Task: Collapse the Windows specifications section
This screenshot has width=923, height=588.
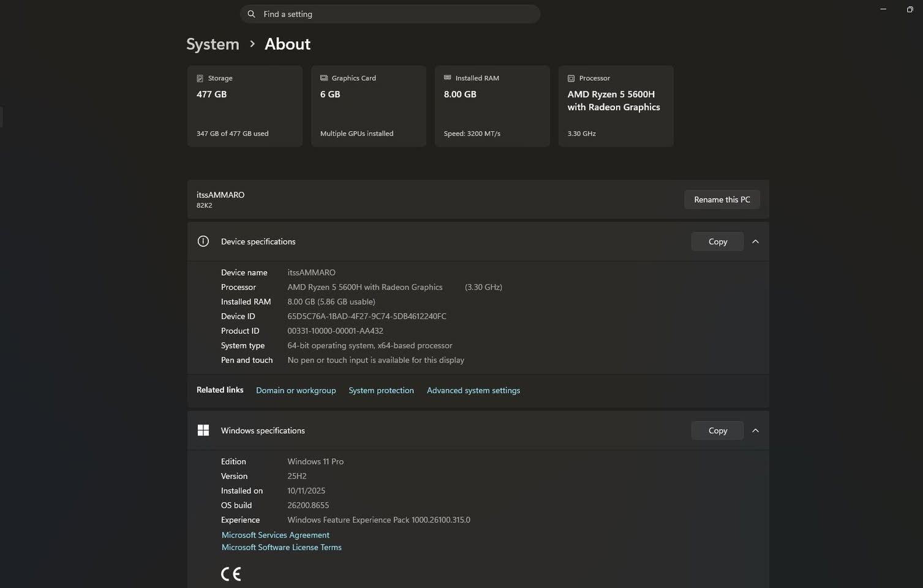Action: [x=755, y=431]
